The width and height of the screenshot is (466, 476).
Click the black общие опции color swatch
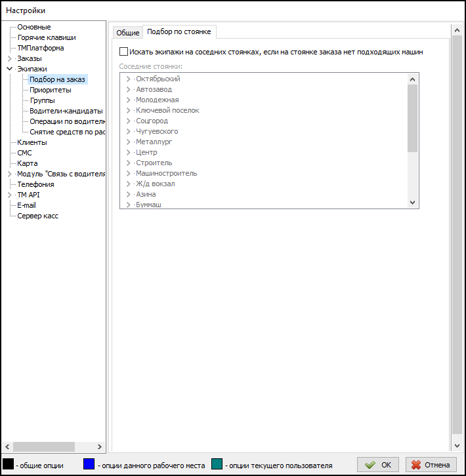8,465
